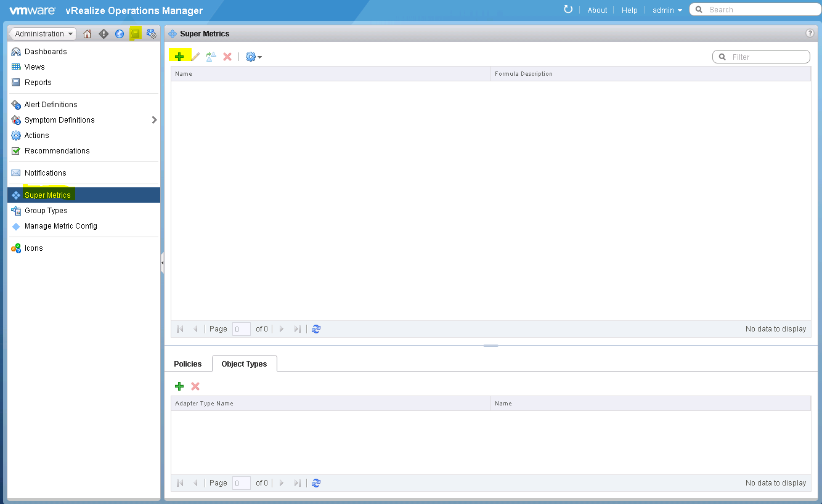Sort by Formula Description column header
The height and width of the screenshot is (504, 822).
[651, 74]
